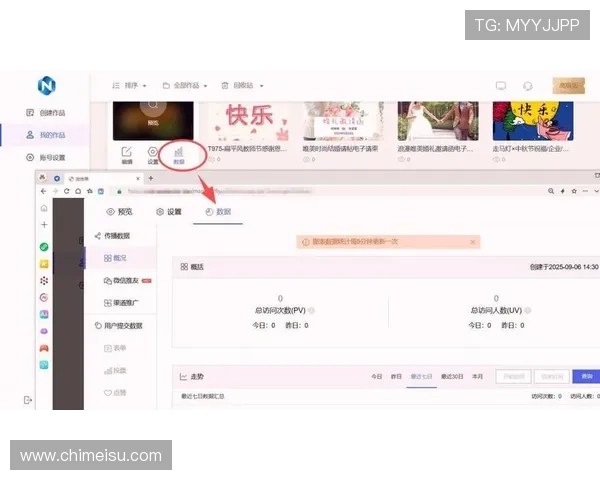
Task: Select the 昨日 trend filter
Action: (396, 377)
